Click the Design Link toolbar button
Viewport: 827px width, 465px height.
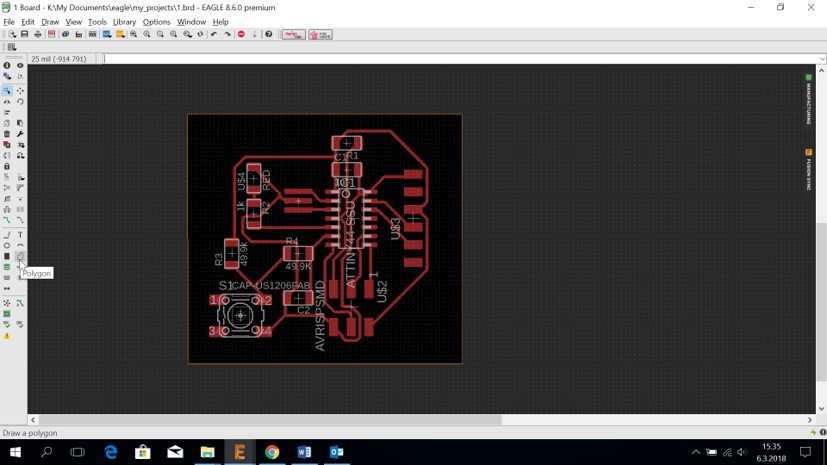pyautogui.click(x=293, y=35)
